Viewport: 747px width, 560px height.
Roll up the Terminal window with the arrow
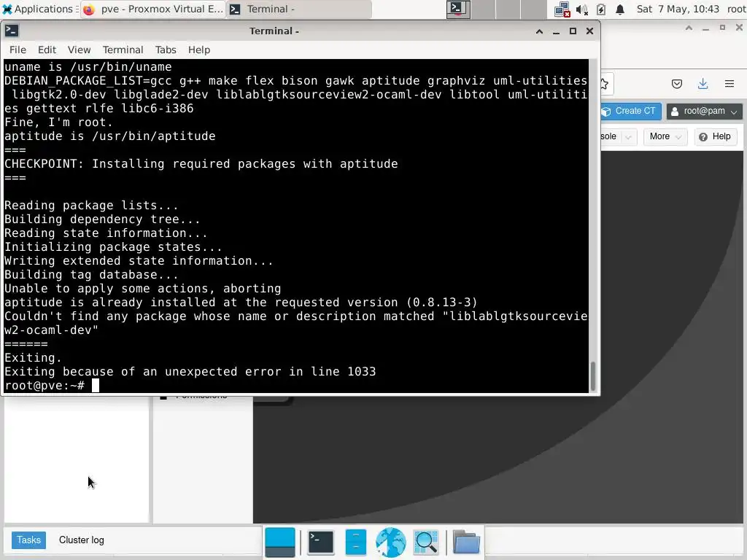click(x=539, y=31)
